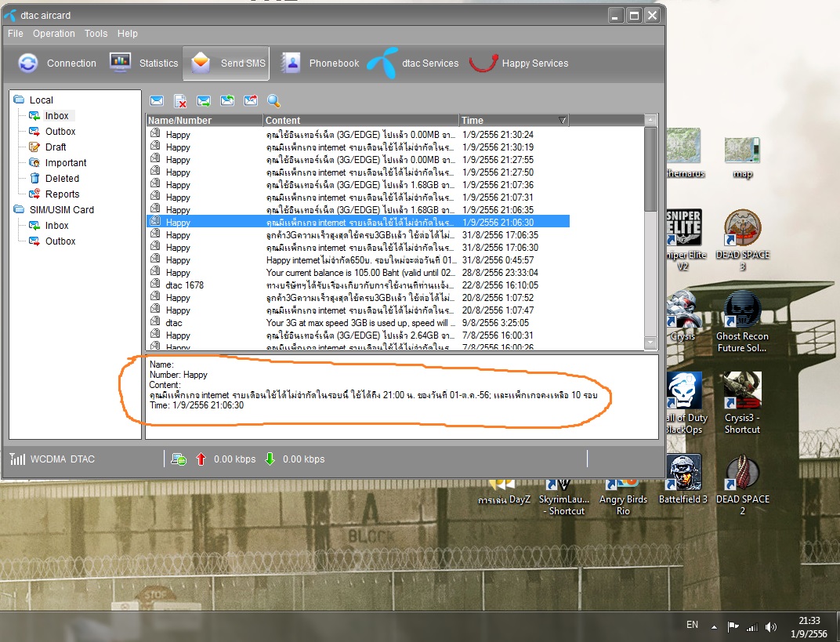Click the message list scrollbar thumb

pos(650,169)
